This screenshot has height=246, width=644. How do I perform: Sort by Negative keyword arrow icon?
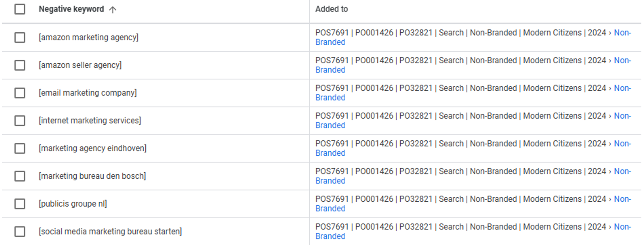point(113,10)
